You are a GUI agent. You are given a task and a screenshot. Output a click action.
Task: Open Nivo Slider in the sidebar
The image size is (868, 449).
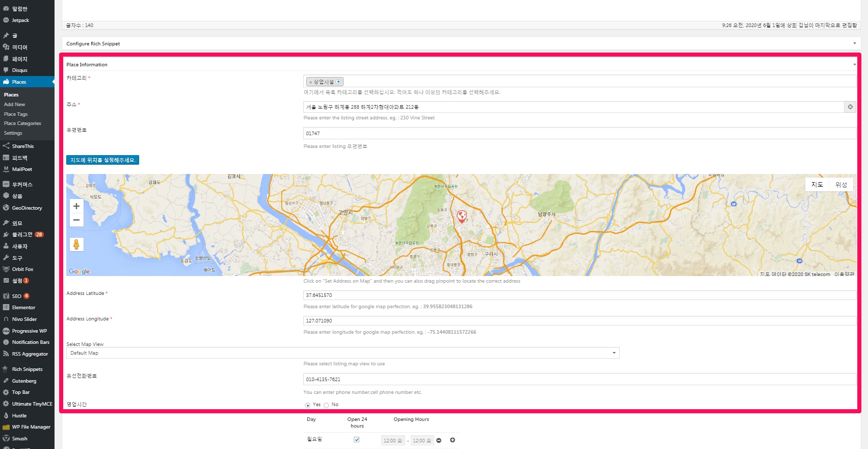tap(24, 319)
